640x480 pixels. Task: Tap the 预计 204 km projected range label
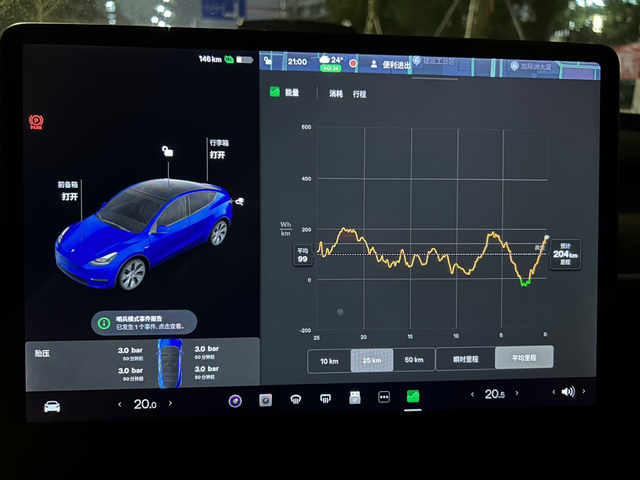point(565,254)
